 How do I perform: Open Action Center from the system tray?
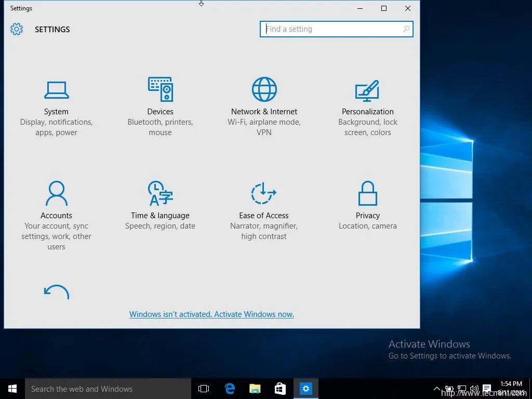point(487,389)
